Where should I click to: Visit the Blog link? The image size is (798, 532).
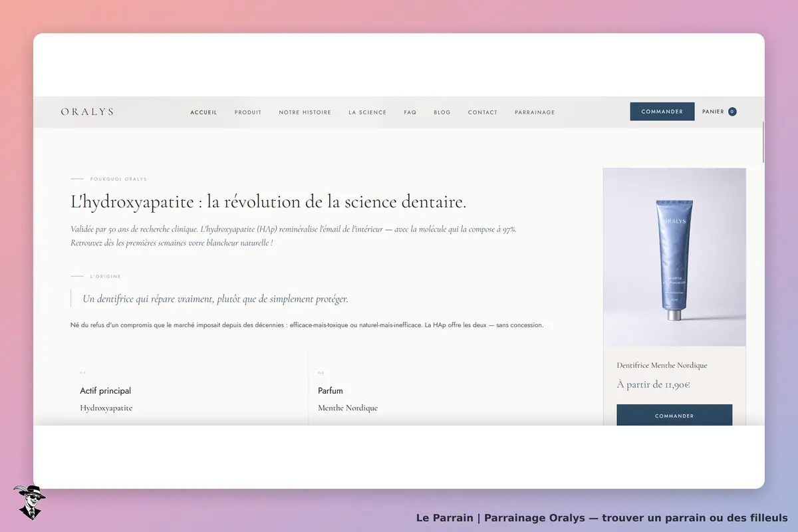click(442, 112)
